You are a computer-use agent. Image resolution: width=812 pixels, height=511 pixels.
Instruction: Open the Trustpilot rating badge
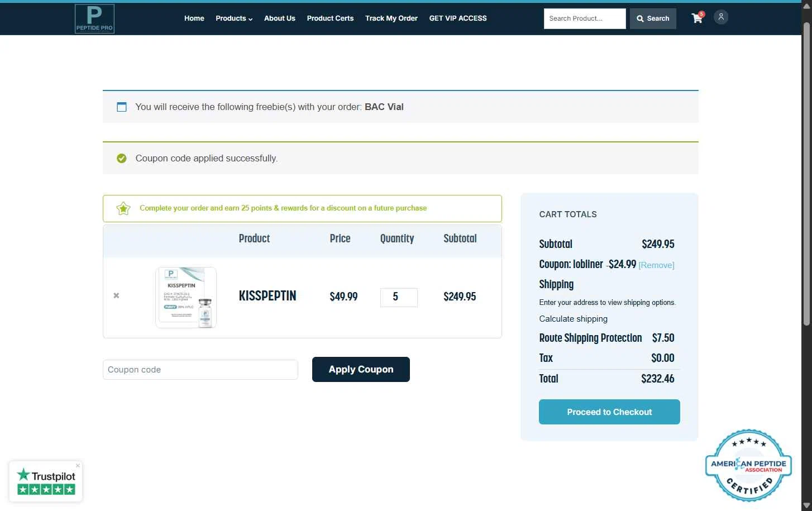coord(46,481)
